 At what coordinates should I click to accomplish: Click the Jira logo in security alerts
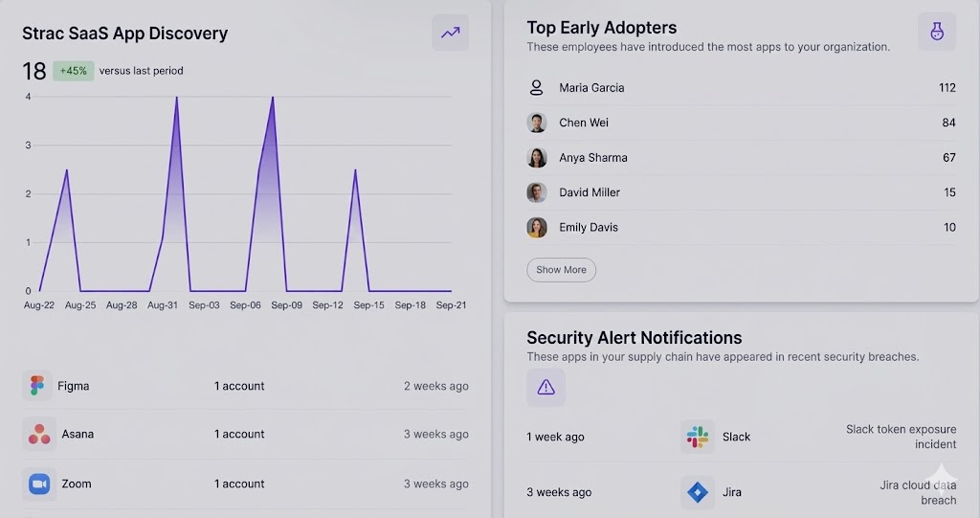click(697, 492)
